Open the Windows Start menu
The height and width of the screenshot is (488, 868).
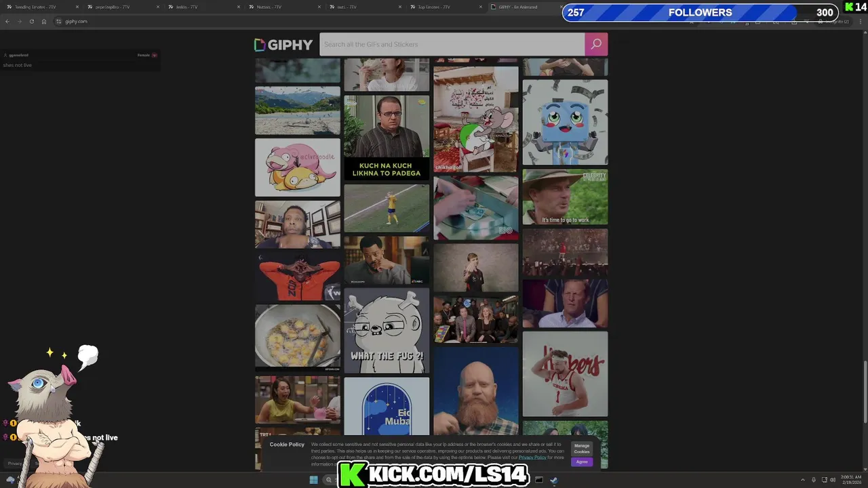313,480
